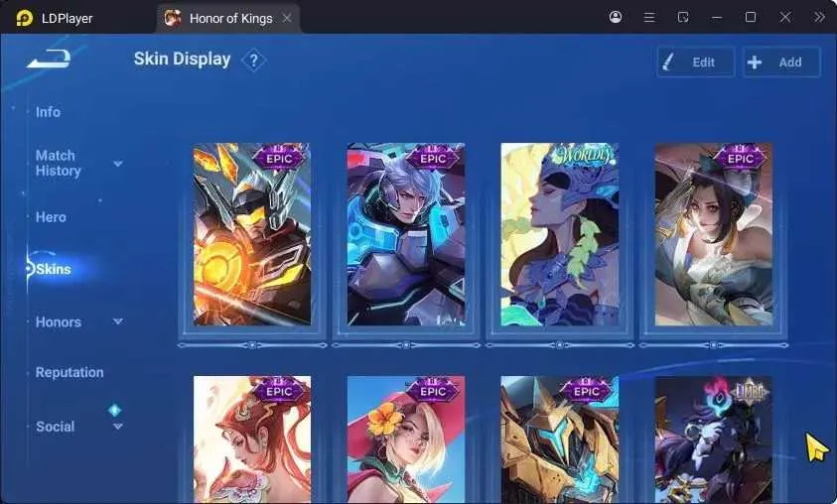Select the red-haired woman Epic skin
Screen dimensions: 837x504
click(252, 440)
